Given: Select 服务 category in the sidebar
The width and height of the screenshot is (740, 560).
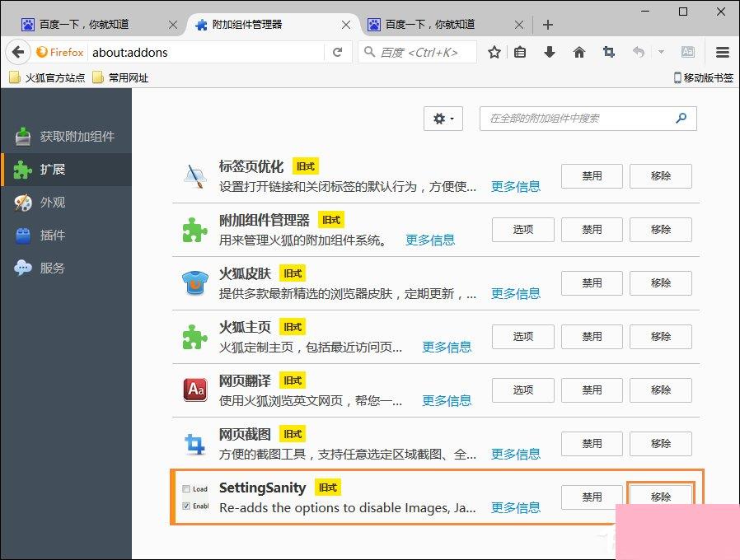Looking at the screenshot, I should tap(66, 268).
